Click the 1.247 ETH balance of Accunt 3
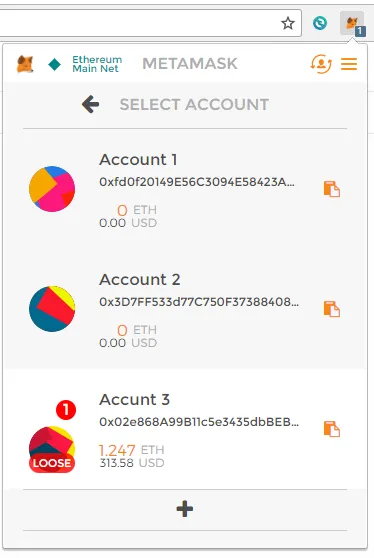374x558 pixels. 132,450
